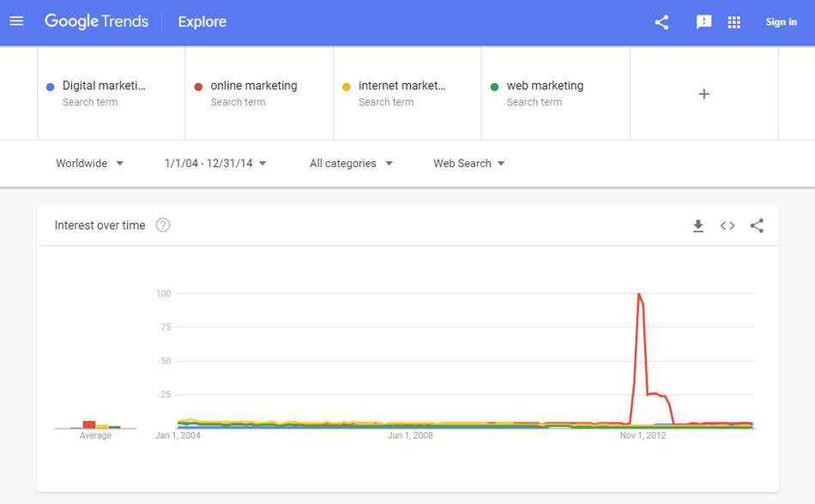This screenshot has height=504, width=815.
Task: Open the send feedback icon
Action: click(x=703, y=21)
